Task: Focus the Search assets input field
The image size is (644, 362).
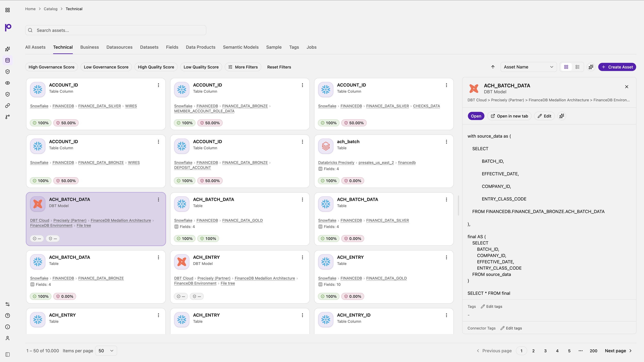Action: point(116,30)
